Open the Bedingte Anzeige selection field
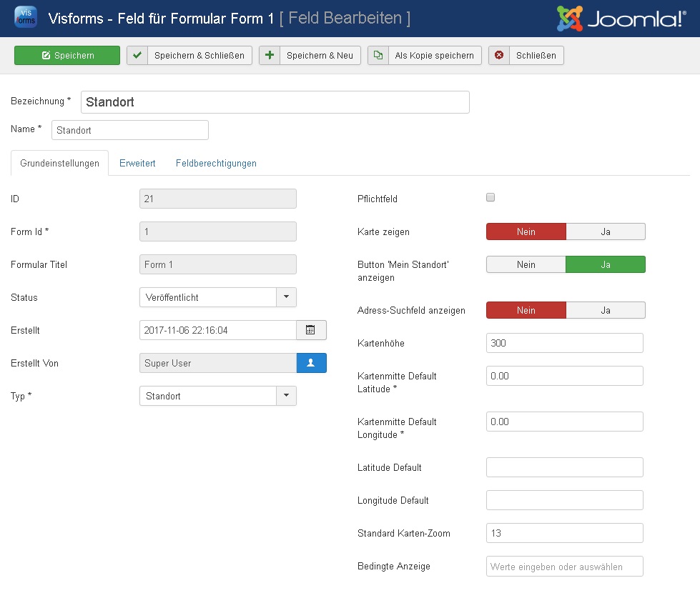The width and height of the screenshot is (700, 598). point(564,567)
